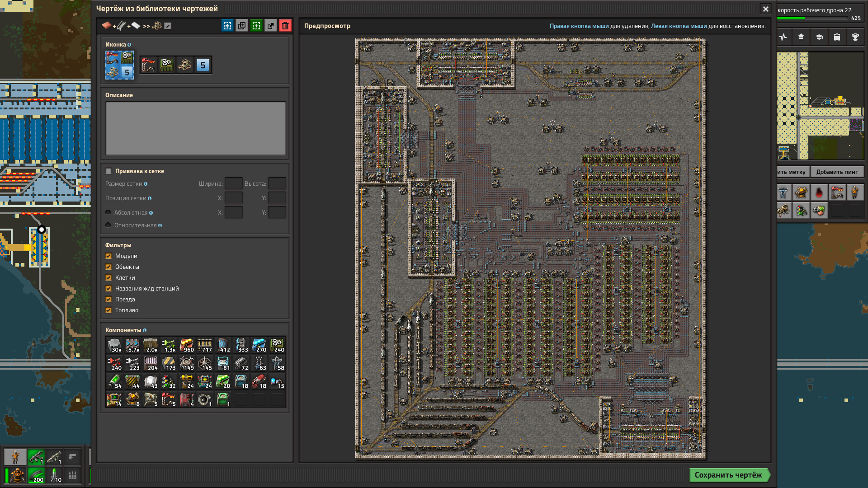This screenshot has width=868, height=488.
Task: Select the locomotive component showing 18
Action: pos(259,381)
